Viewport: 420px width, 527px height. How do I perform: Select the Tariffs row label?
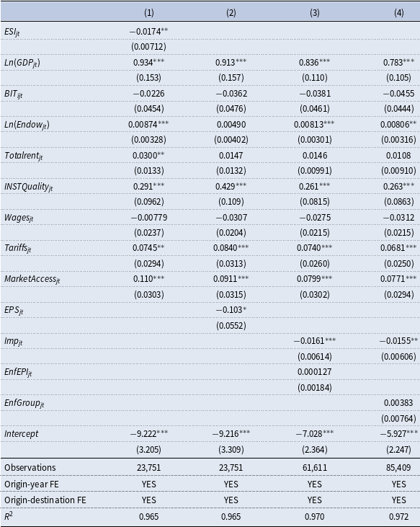point(18,249)
